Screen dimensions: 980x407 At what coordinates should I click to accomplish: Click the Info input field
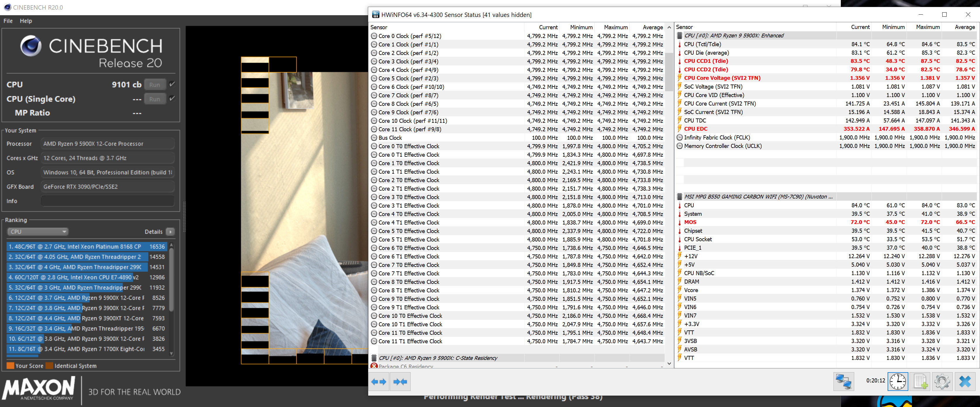[x=107, y=201]
